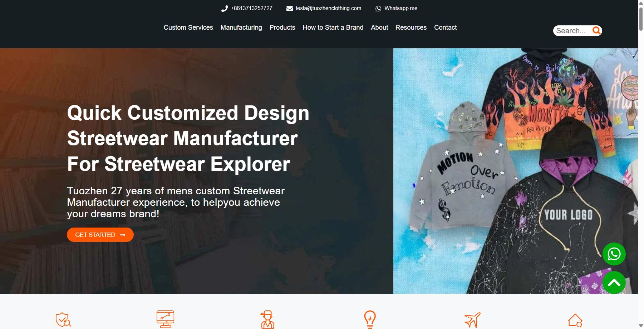Click the worker with cap icon

(267, 319)
